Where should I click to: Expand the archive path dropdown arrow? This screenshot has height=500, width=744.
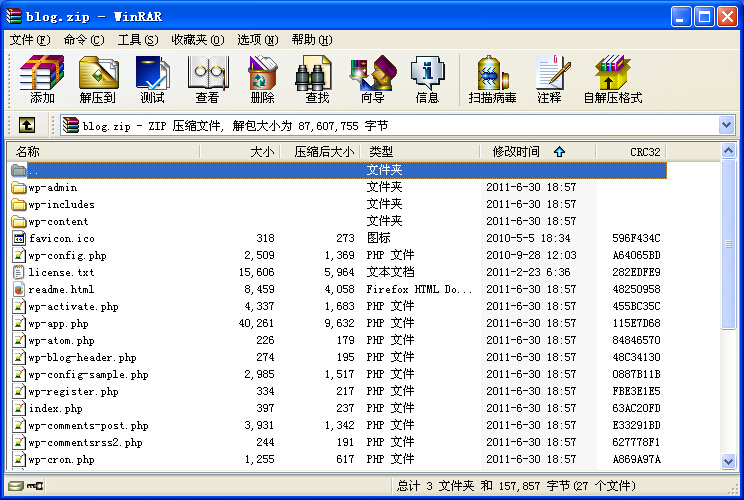click(726, 126)
